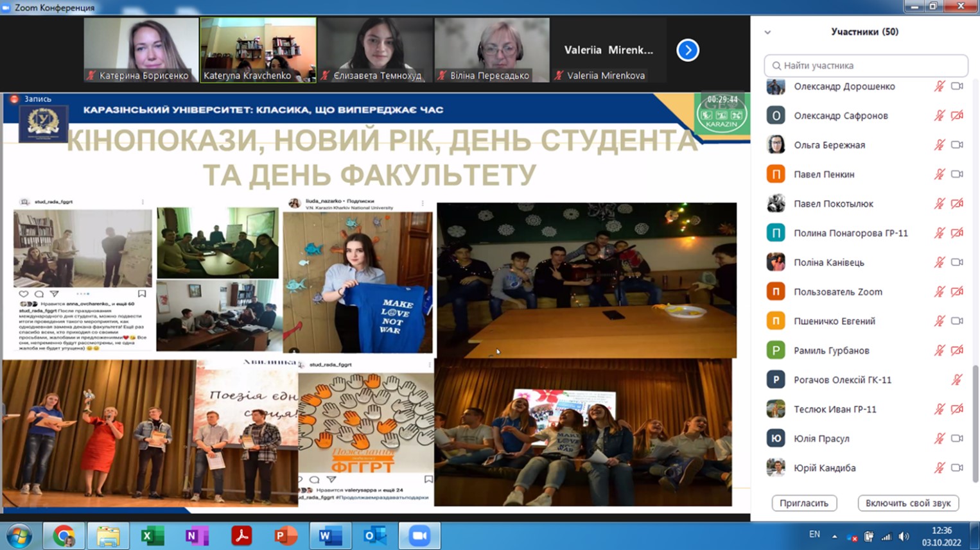Click camera icon beside Юрій Кандиба

(957, 468)
